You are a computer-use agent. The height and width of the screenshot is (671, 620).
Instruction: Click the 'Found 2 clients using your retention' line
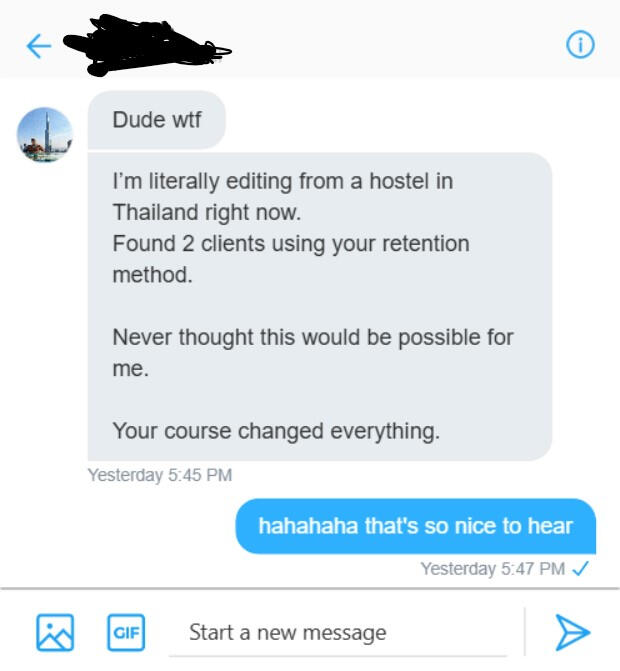pyautogui.click(x=291, y=244)
